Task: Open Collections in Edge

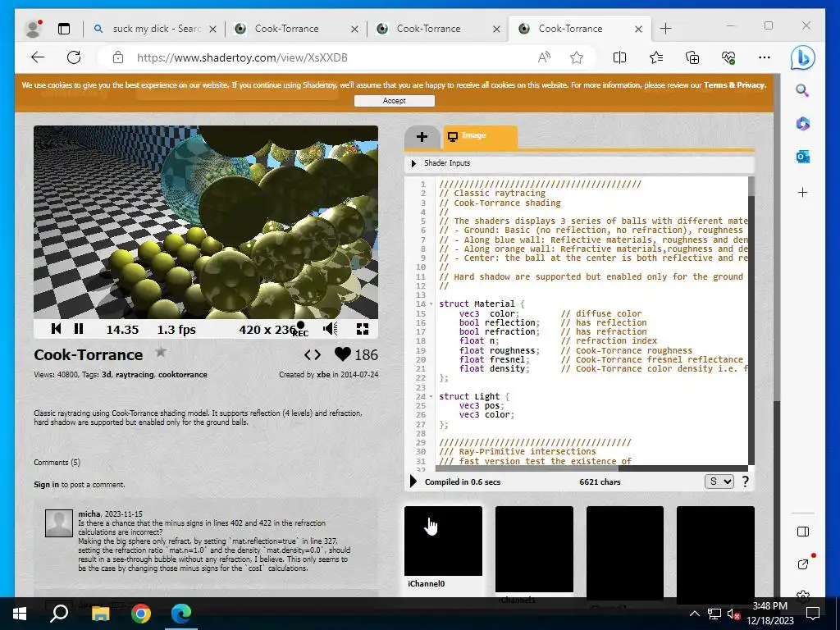Action: click(x=692, y=57)
